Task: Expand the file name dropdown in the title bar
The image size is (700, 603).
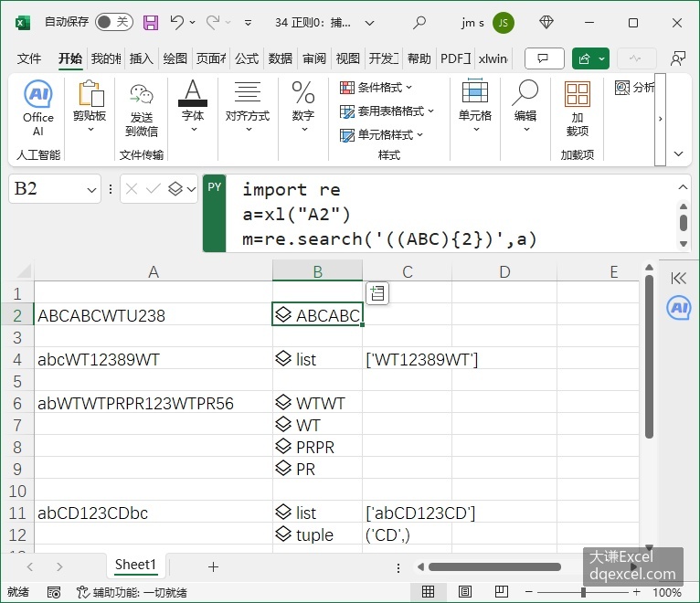Action: [x=369, y=23]
